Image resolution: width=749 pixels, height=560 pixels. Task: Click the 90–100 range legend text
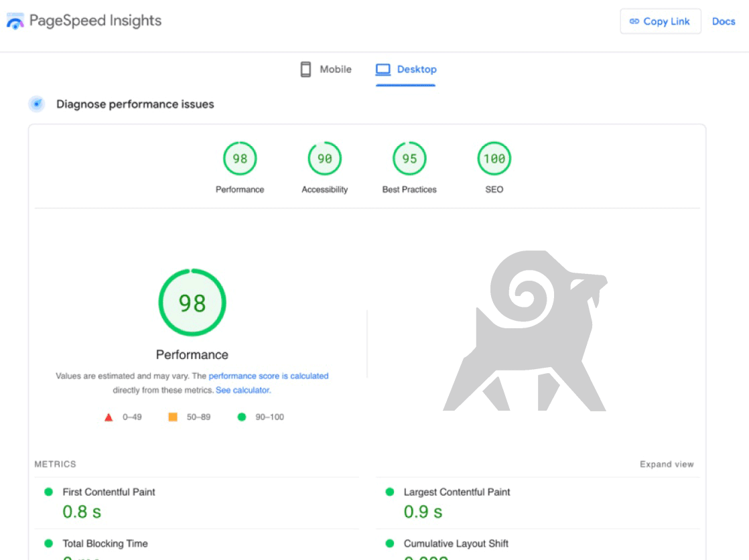click(269, 417)
